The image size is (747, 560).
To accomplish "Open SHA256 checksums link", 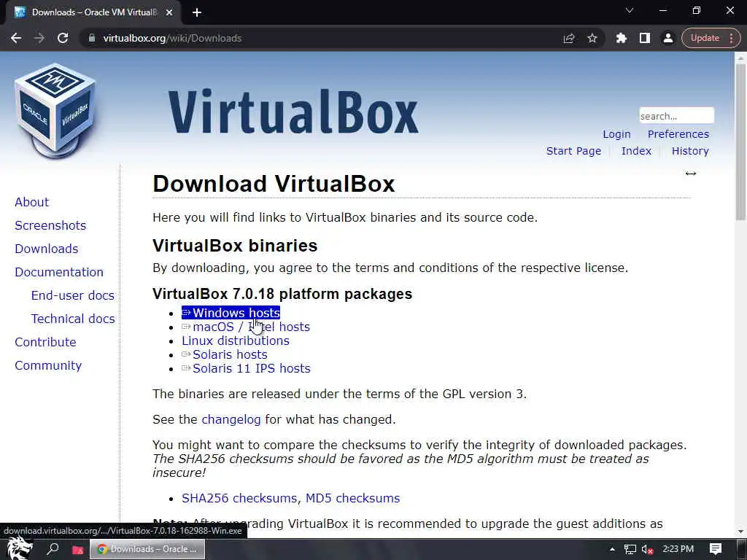I will point(239,498).
